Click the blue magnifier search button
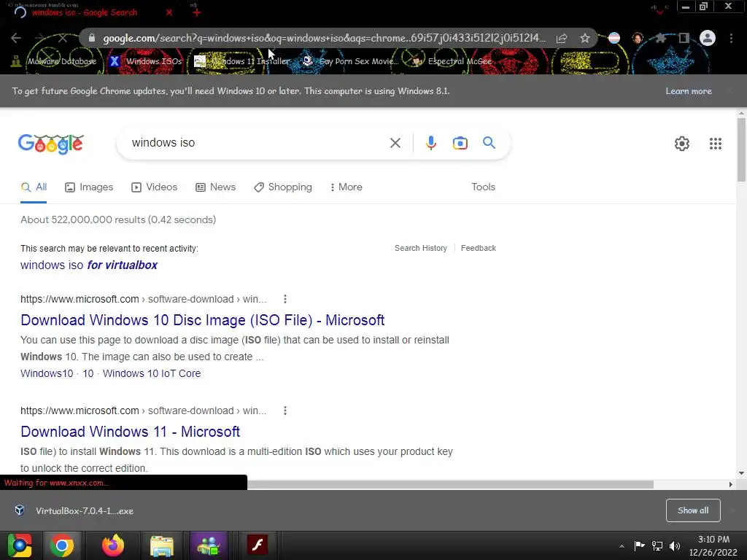Viewport: 747px width, 560px height. coord(489,142)
